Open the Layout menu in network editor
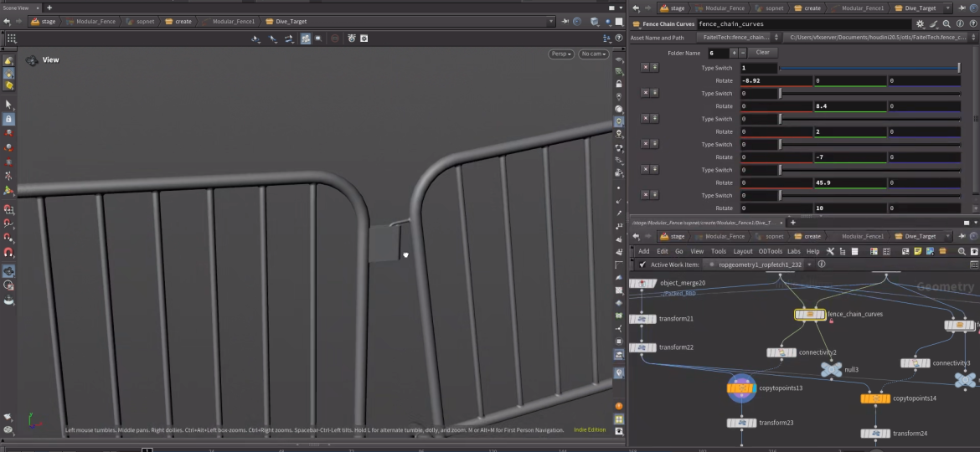The width and height of the screenshot is (980, 452). 742,251
